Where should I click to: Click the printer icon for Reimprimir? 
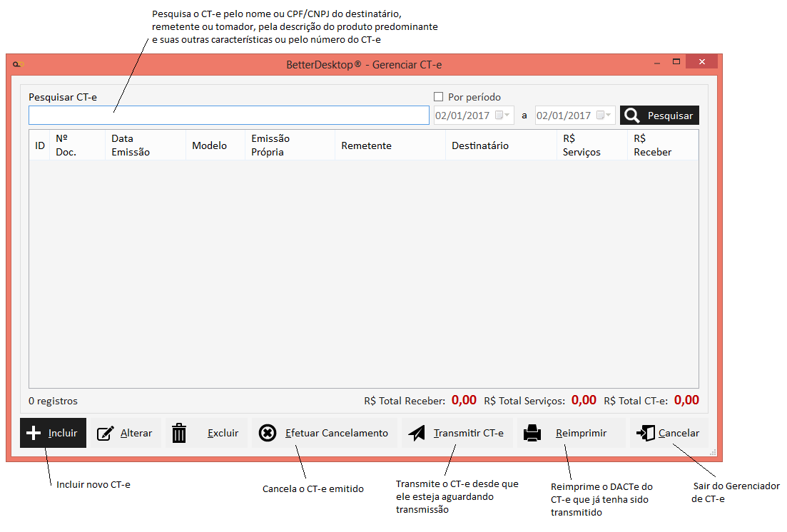tap(532, 433)
